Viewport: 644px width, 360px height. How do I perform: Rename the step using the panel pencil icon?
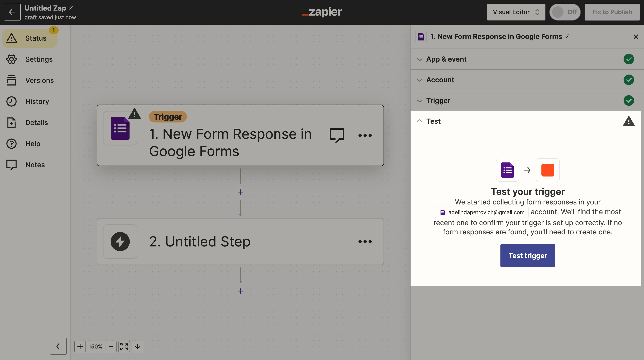coord(567,36)
